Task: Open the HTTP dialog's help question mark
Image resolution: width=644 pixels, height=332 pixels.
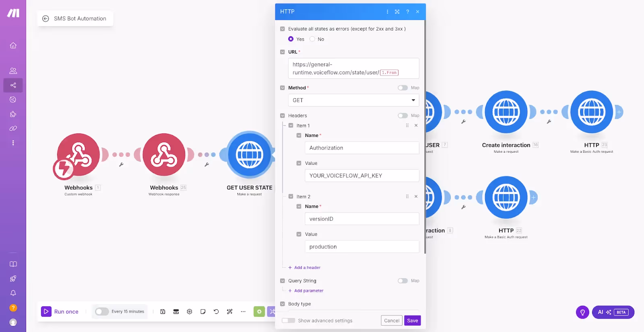Action: coord(407,12)
